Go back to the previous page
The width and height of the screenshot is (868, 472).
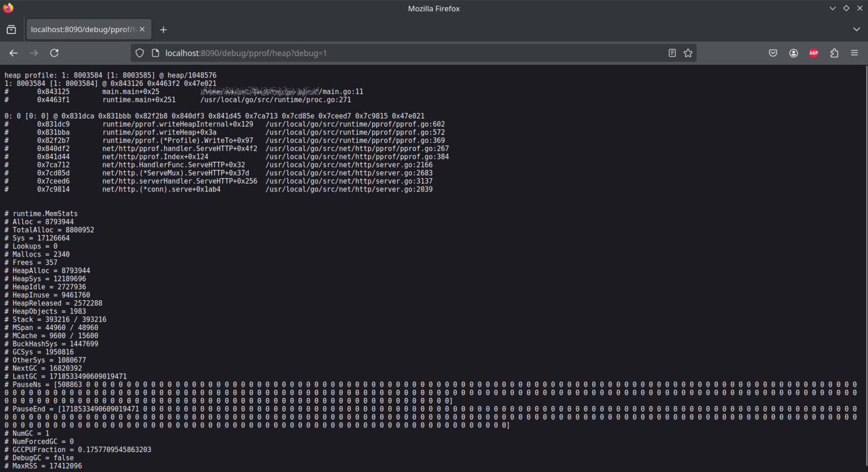[x=14, y=53]
